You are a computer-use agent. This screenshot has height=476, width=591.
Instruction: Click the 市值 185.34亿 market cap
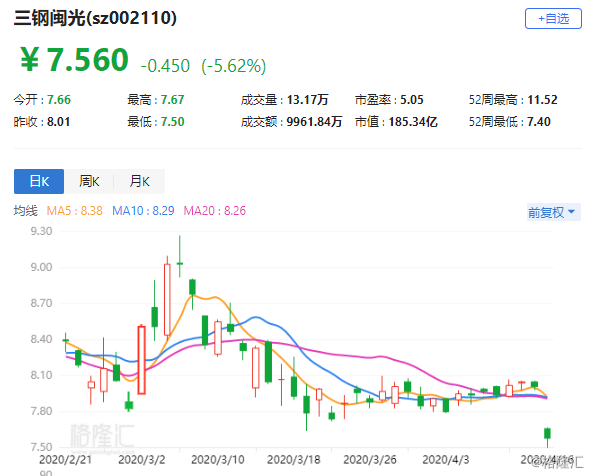click(x=396, y=122)
